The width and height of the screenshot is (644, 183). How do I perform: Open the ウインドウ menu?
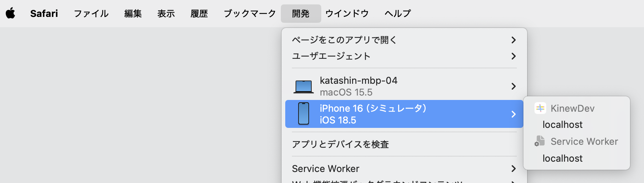click(347, 14)
